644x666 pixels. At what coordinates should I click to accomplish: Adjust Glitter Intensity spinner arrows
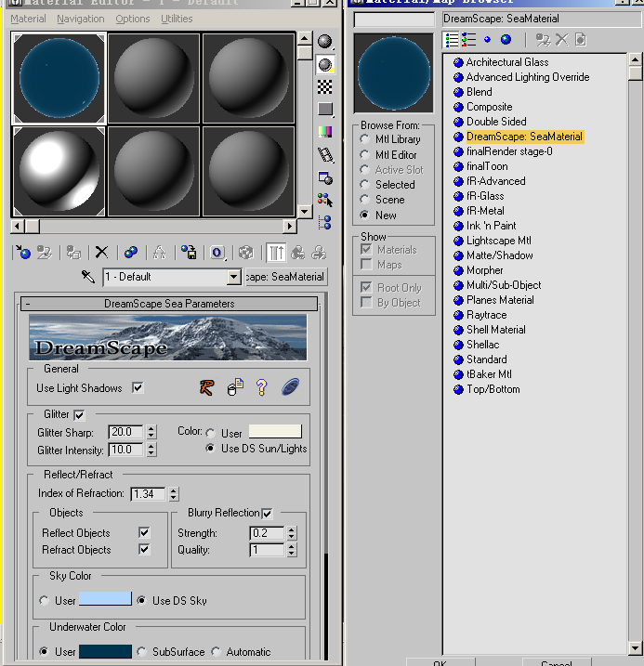pyautogui.click(x=151, y=450)
